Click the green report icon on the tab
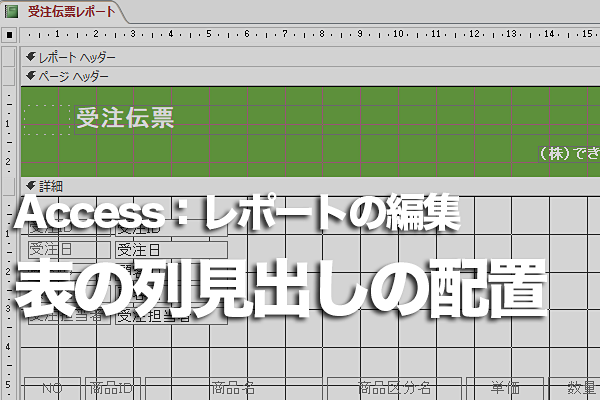600x400 pixels. click(11, 11)
